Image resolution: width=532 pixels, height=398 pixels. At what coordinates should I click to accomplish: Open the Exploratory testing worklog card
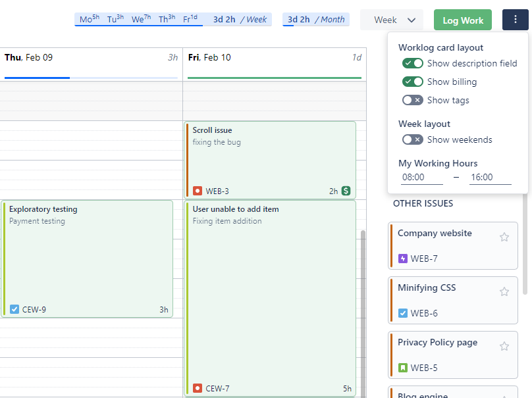tap(87, 259)
